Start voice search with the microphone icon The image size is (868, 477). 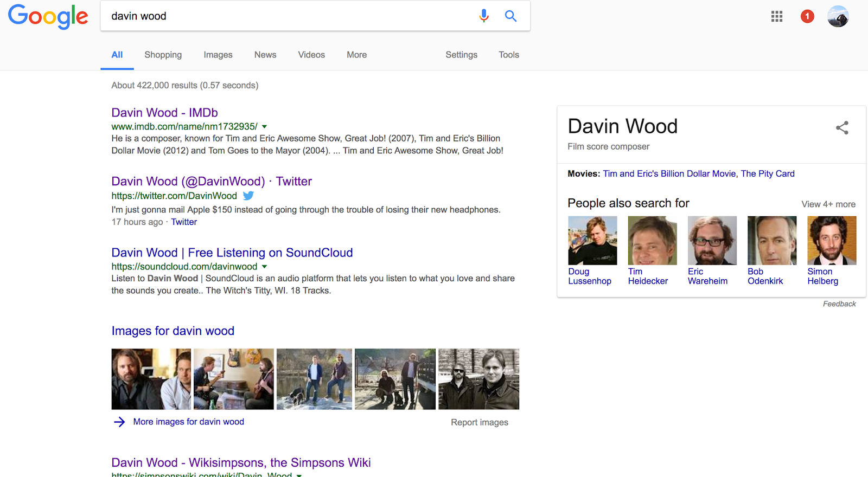pyautogui.click(x=484, y=16)
